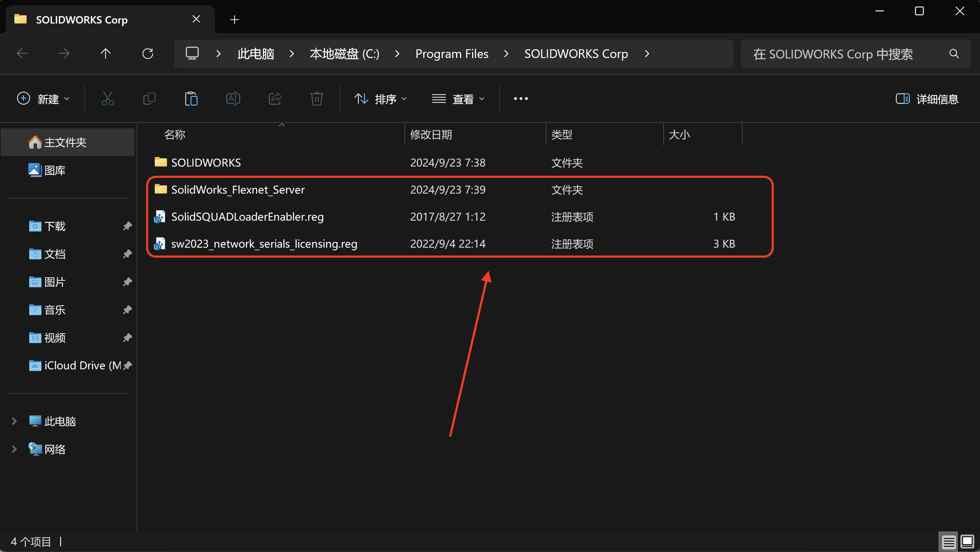Open the 排序 (Sort) dropdown
980x552 pixels.
381,99
